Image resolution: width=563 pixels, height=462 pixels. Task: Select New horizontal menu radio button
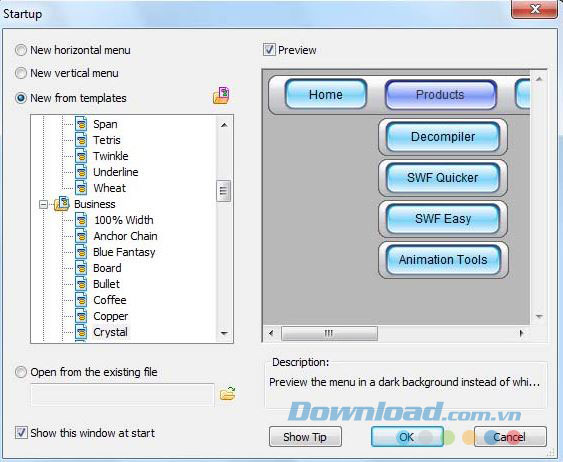pyautogui.click(x=21, y=50)
